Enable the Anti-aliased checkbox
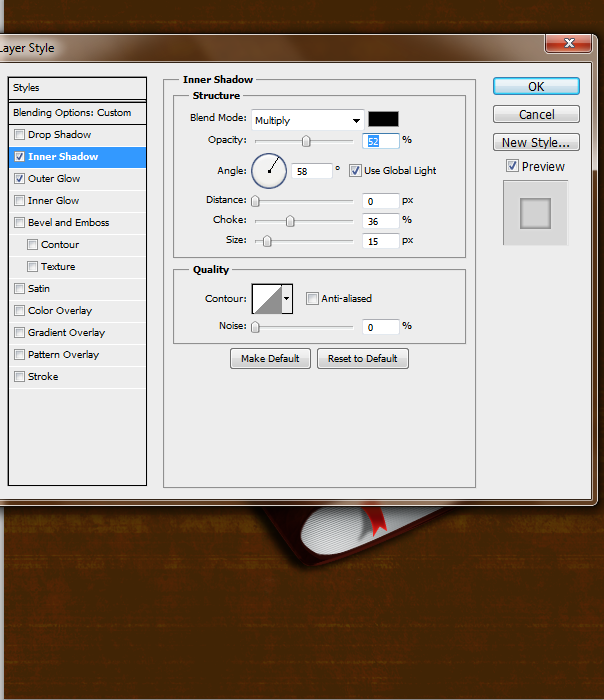Image resolution: width=604 pixels, height=700 pixels. pyautogui.click(x=312, y=298)
